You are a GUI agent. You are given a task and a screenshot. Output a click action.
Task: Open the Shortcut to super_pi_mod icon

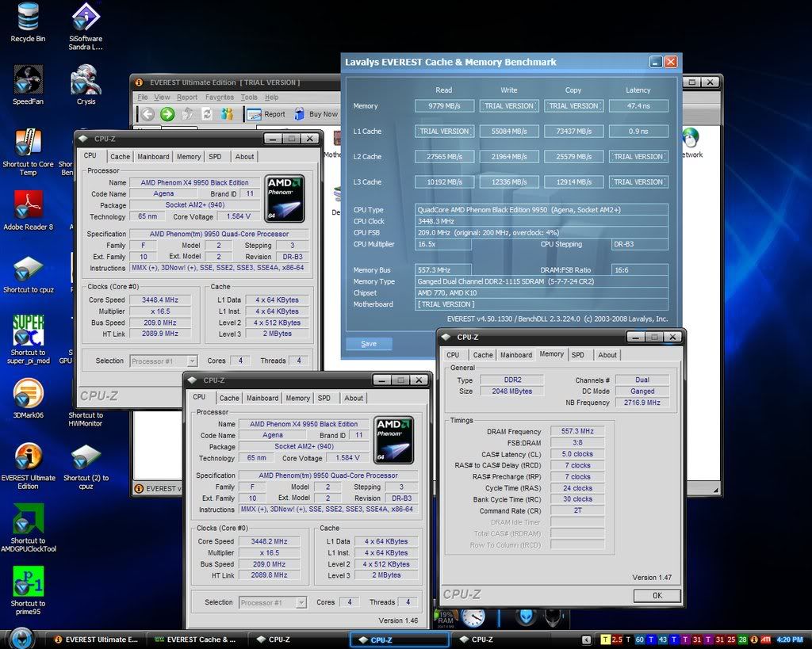tap(28, 339)
